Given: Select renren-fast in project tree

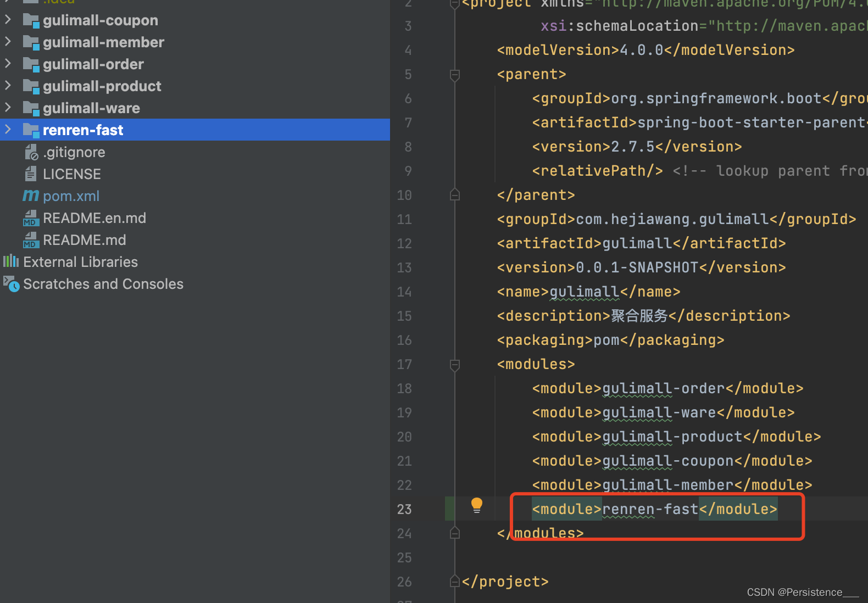Looking at the screenshot, I should click(83, 130).
